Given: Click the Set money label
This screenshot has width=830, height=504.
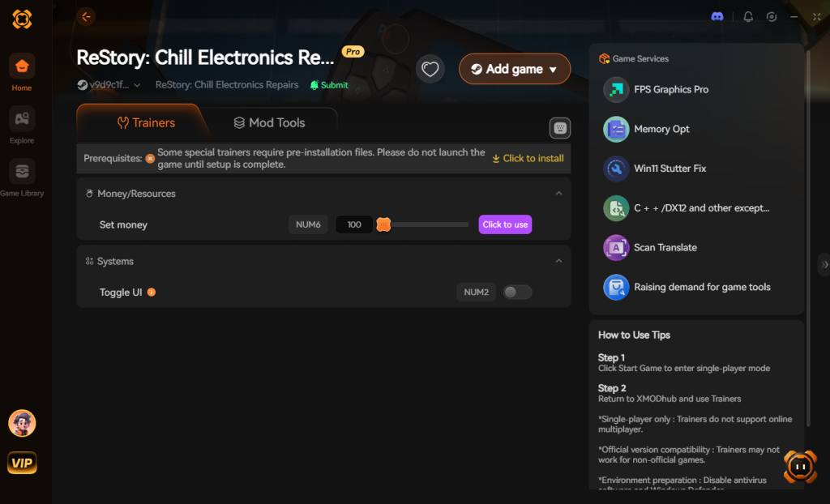Looking at the screenshot, I should [x=123, y=224].
